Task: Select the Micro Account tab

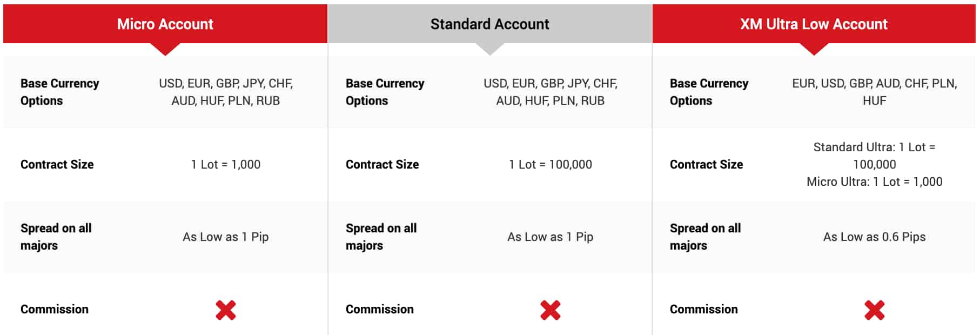Action: pyautogui.click(x=165, y=24)
